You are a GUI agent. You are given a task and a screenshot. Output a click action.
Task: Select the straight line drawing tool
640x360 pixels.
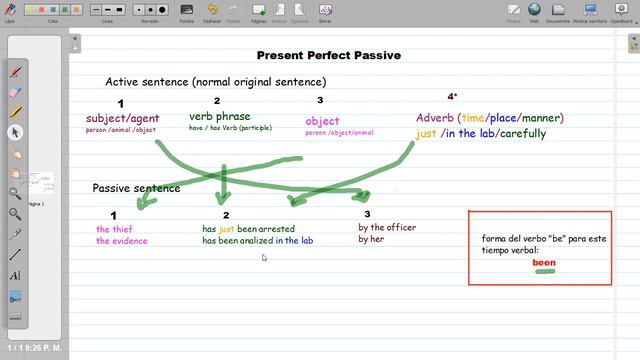point(16,255)
